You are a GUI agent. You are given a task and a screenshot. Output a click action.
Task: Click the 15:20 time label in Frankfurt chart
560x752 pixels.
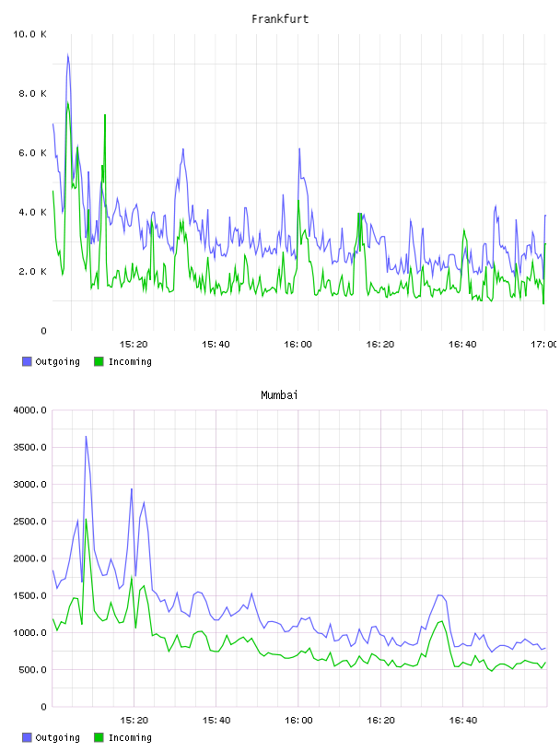[x=134, y=345]
